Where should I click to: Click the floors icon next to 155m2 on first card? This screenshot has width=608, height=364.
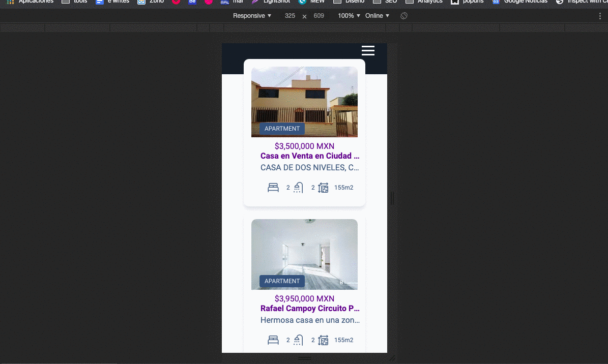(x=323, y=187)
